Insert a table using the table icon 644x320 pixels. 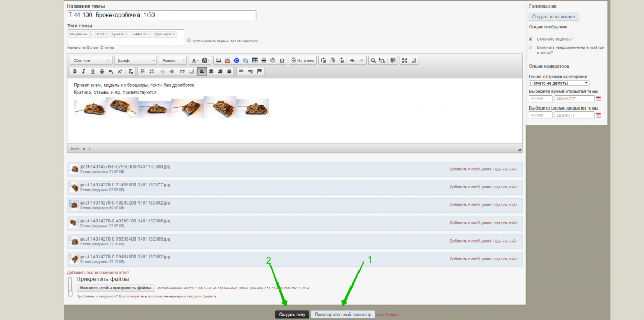point(254,61)
